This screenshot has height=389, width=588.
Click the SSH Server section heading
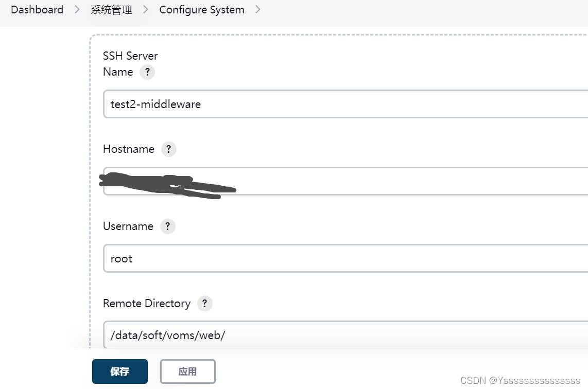pyautogui.click(x=130, y=56)
